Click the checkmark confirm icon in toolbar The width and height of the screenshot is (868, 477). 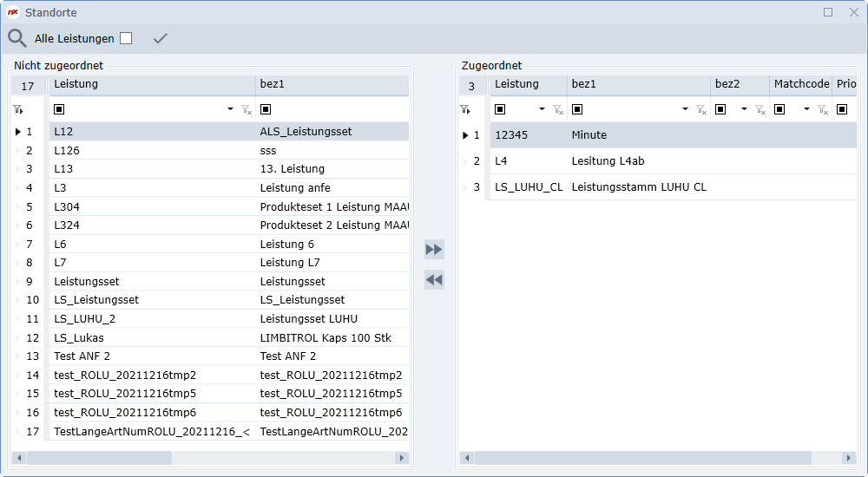click(x=160, y=38)
